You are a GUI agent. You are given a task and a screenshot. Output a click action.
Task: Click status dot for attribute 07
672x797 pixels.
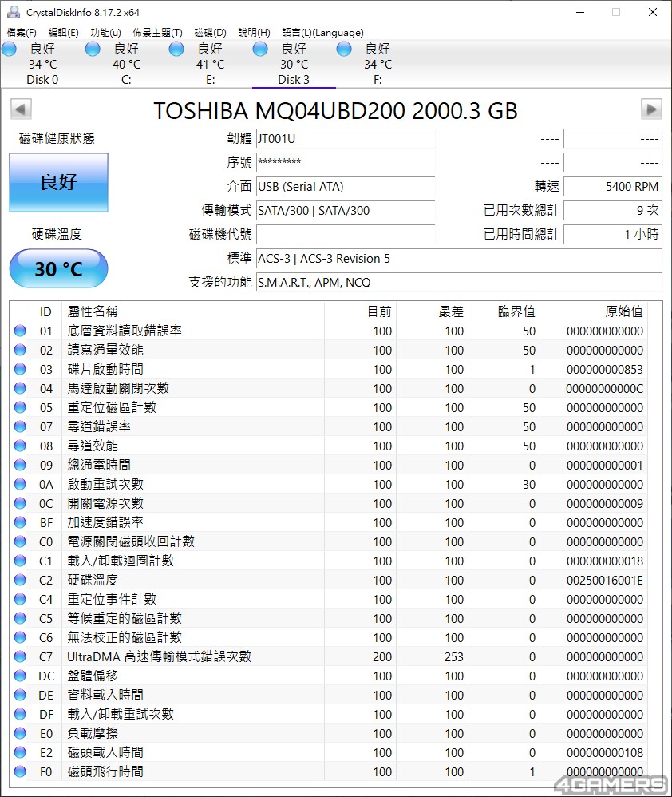(20, 426)
